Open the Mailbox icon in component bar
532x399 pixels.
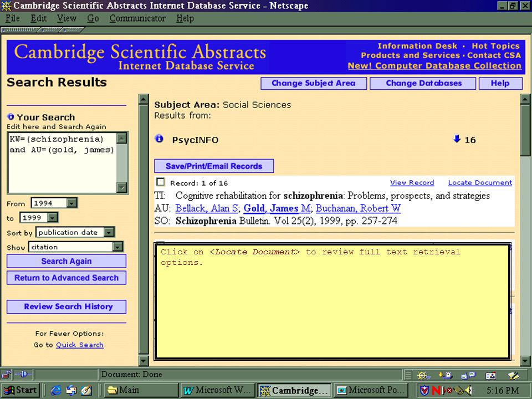point(445,375)
